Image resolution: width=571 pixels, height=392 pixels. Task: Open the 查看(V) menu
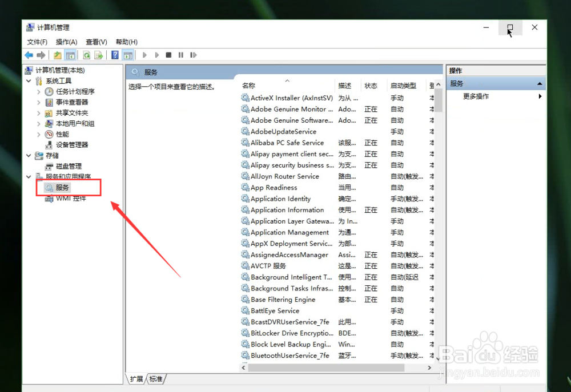tap(96, 42)
